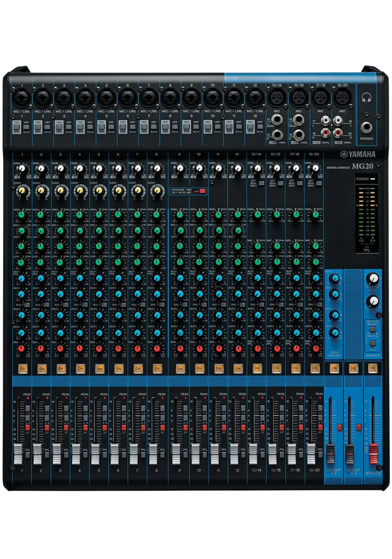Turn the SEND MASTER AUX1 knob

[x=334, y=279]
